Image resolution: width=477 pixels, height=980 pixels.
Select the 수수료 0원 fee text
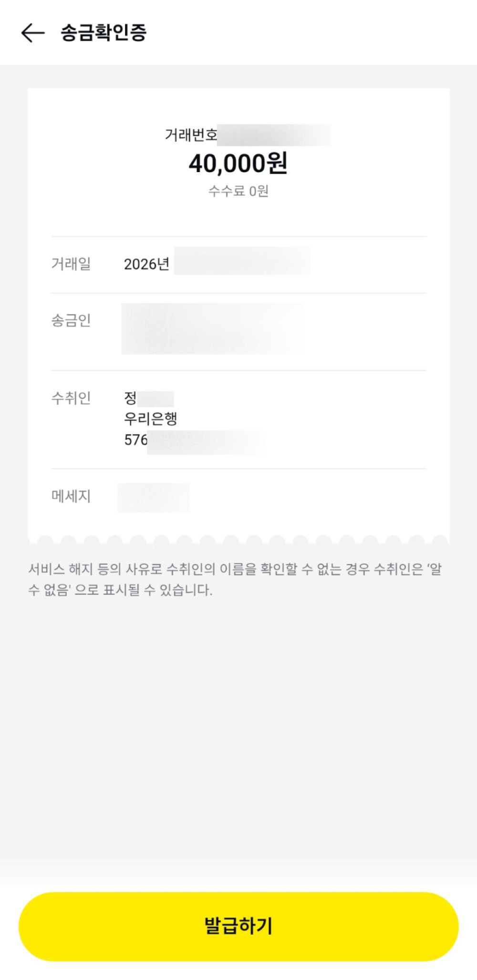[x=238, y=191]
